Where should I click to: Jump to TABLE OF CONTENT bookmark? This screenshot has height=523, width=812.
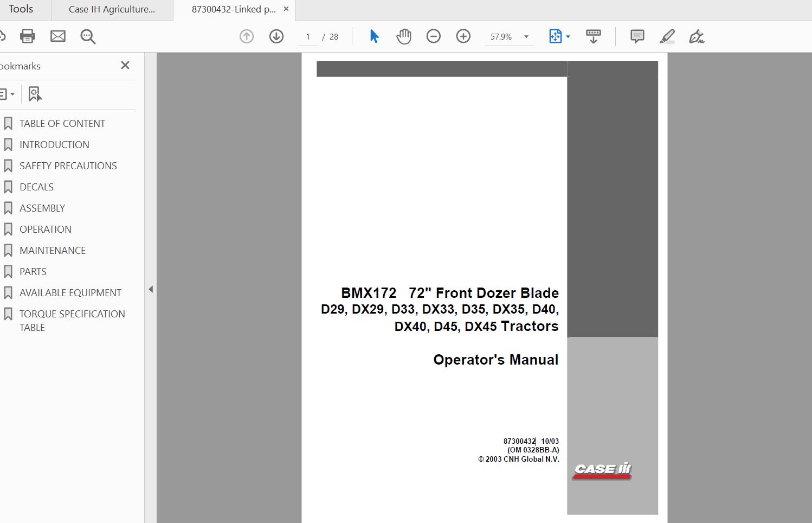(x=62, y=124)
